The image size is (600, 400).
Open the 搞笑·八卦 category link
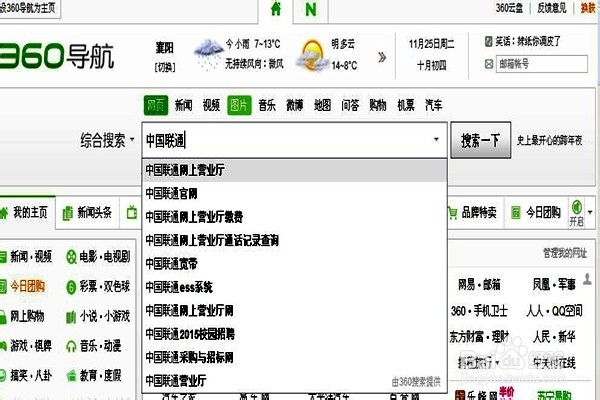[31, 376]
